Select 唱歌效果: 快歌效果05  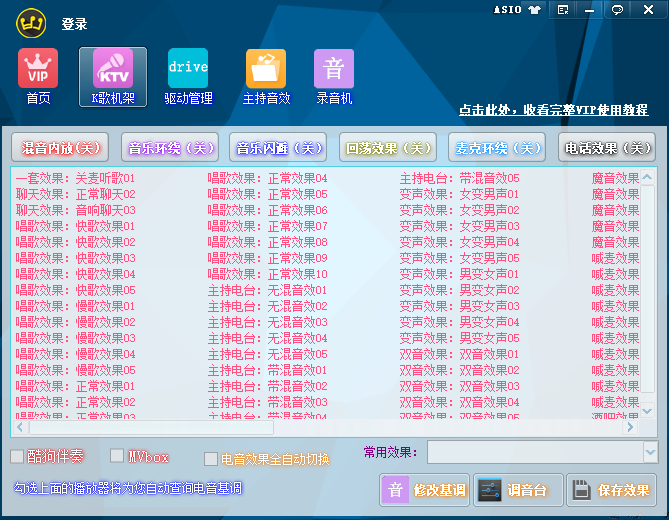[x=75, y=290]
